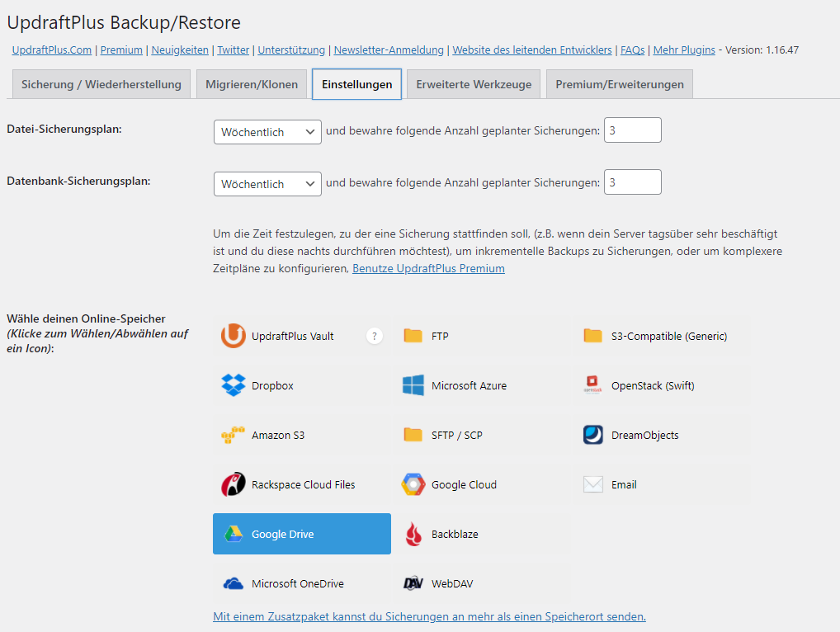Open the Premium header link

121,50
